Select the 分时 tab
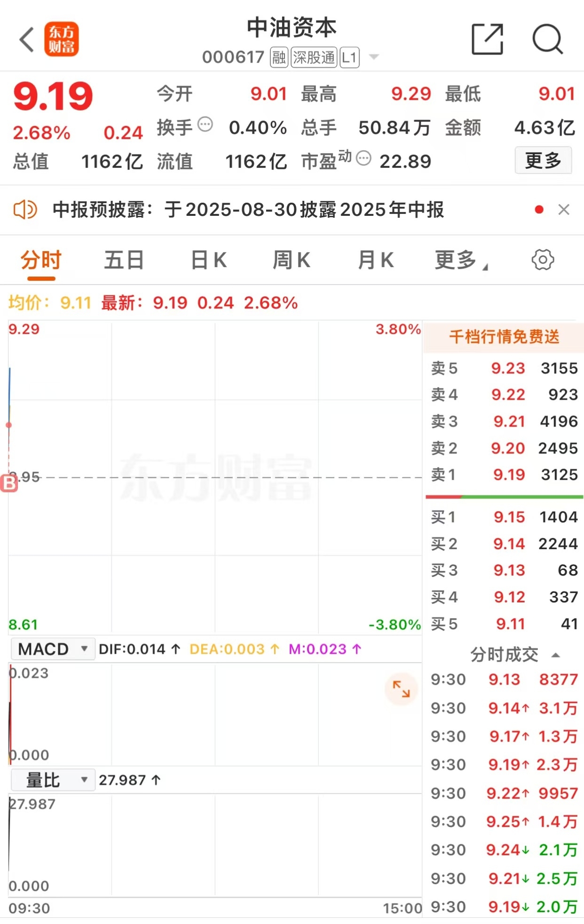The image size is (584, 924). pos(41,260)
